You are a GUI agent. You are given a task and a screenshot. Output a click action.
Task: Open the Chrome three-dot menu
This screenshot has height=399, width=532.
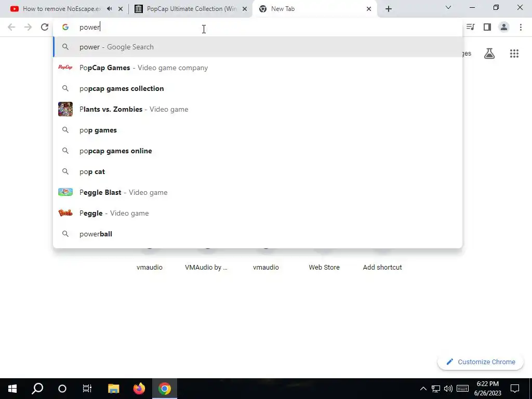click(521, 27)
